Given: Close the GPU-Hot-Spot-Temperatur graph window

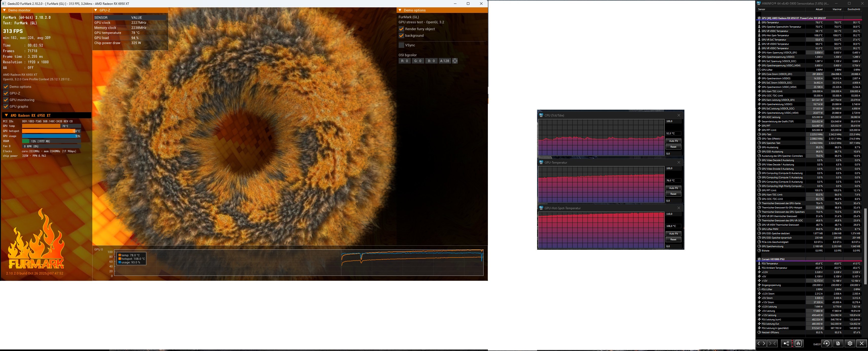Looking at the screenshot, I should click(679, 208).
